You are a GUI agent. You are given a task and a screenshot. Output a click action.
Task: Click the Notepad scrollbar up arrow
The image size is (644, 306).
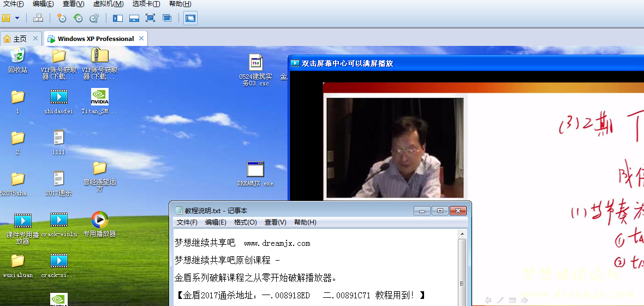click(x=462, y=233)
